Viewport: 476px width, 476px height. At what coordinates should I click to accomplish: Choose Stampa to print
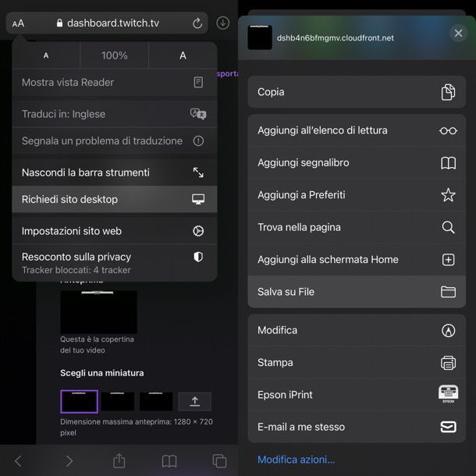357,363
